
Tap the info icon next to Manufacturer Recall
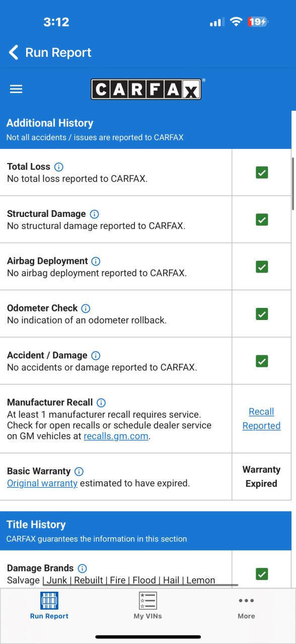pos(101,403)
